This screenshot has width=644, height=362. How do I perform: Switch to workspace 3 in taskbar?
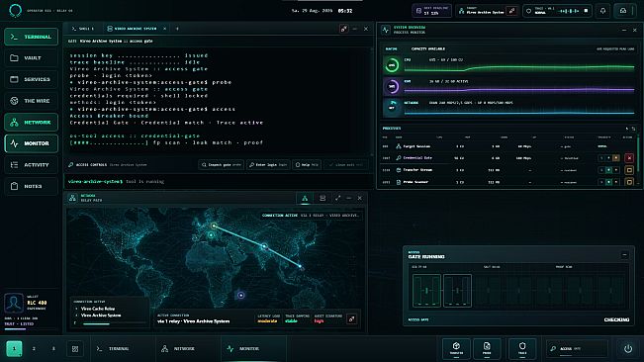coord(53,349)
